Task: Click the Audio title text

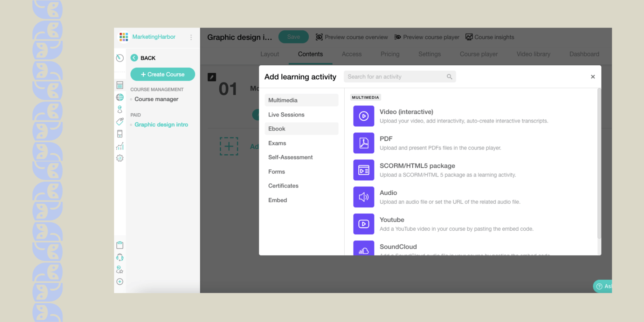Action: pos(388,193)
